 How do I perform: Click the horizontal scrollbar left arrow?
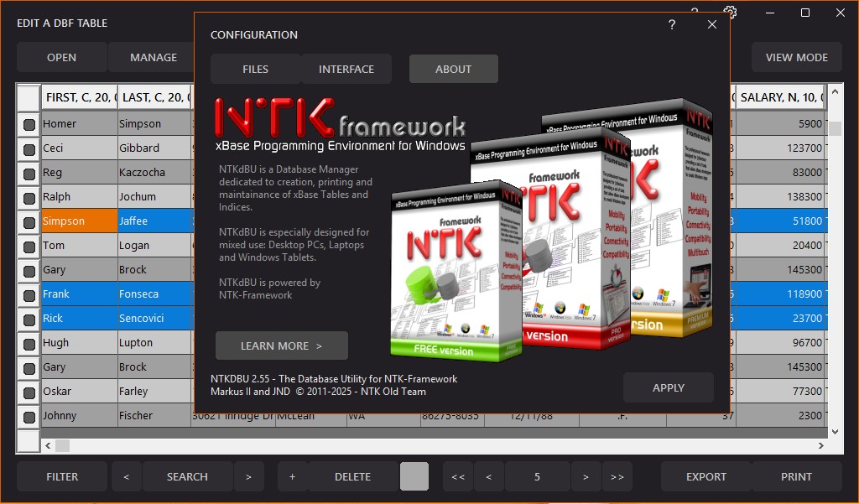pyautogui.click(x=48, y=446)
